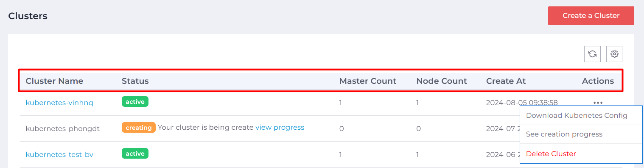Open the table settings gear icon
This screenshot has width=644, height=168.
coord(614,54)
